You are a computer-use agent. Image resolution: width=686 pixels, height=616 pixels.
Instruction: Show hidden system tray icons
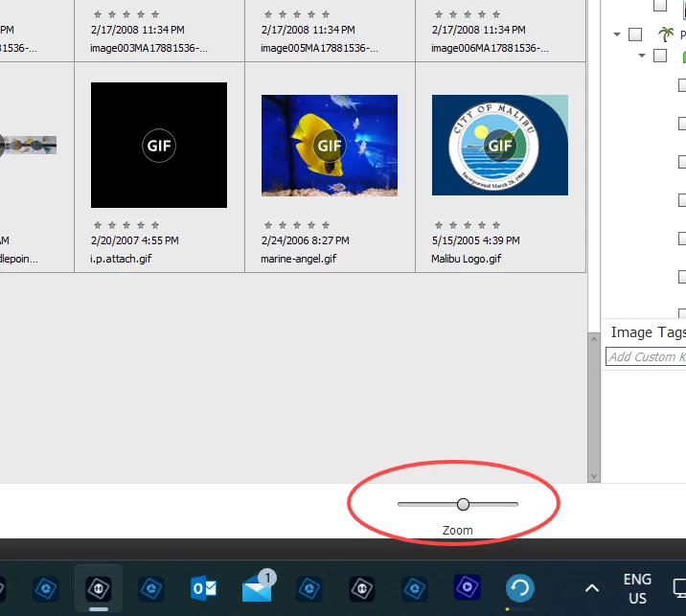coord(592,588)
